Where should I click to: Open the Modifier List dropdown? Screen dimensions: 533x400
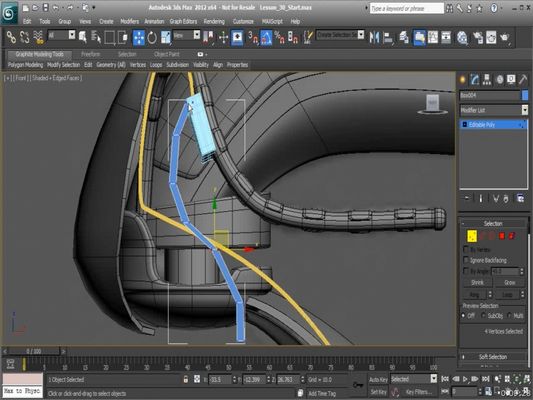click(494, 110)
